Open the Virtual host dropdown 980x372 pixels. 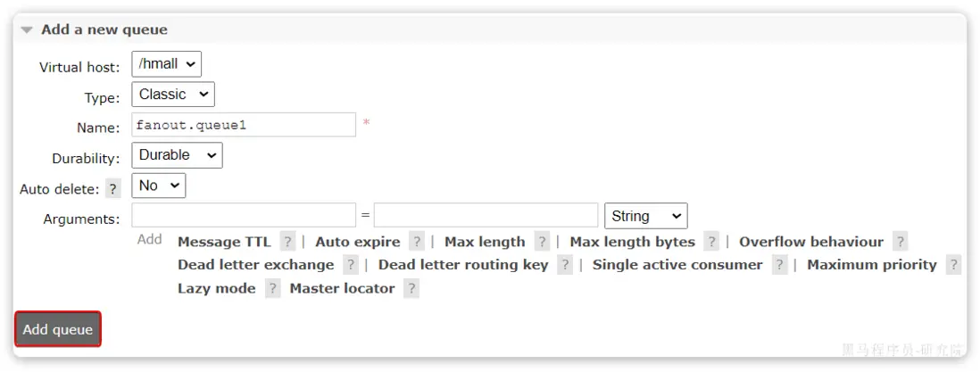pos(167,64)
